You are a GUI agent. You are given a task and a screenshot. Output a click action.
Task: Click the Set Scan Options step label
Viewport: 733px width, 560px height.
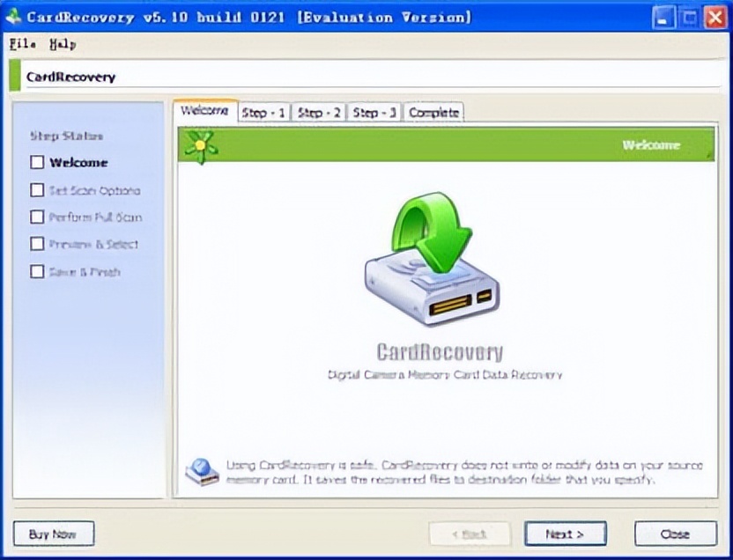(95, 190)
